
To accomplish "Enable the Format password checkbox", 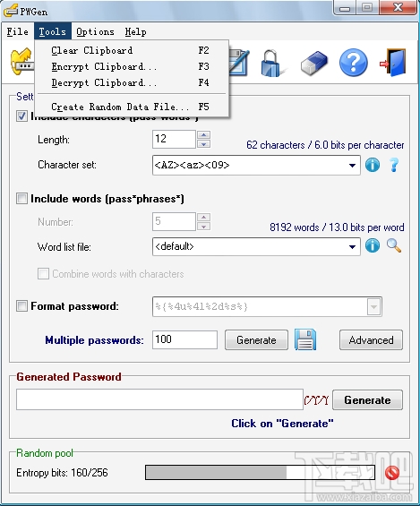I will click(x=21, y=305).
